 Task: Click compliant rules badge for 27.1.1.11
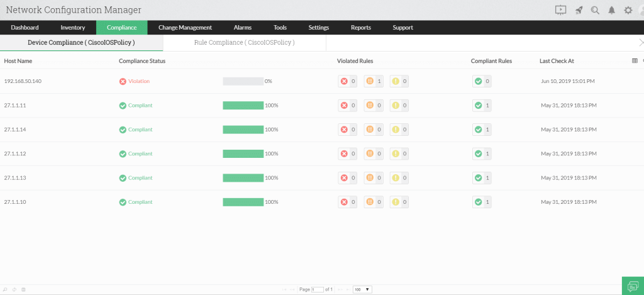coord(482,106)
